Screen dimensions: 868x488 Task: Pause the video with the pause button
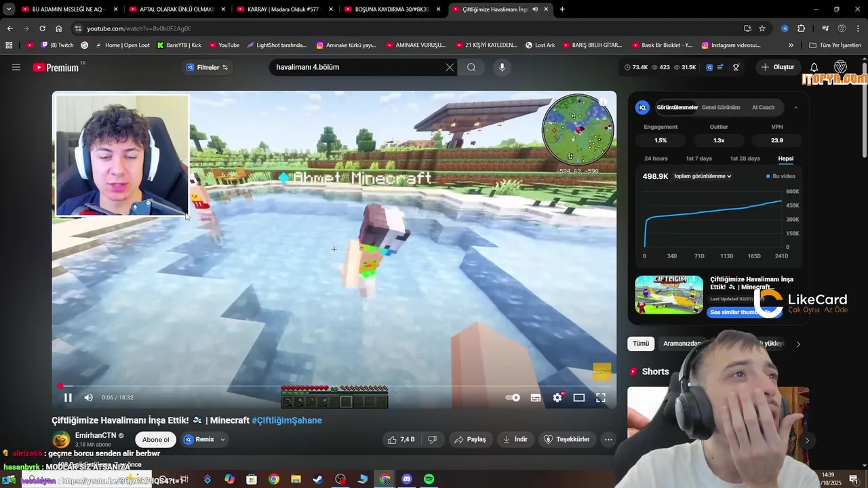pos(68,398)
